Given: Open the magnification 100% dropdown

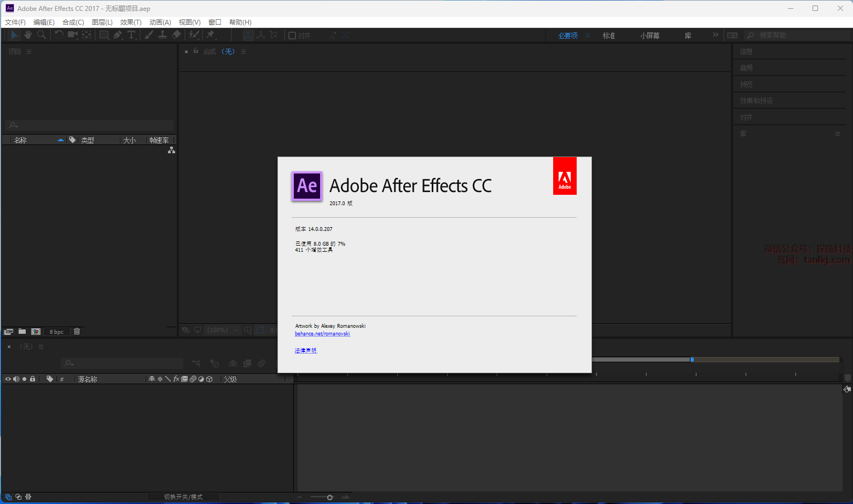Looking at the screenshot, I should (x=236, y=330).
